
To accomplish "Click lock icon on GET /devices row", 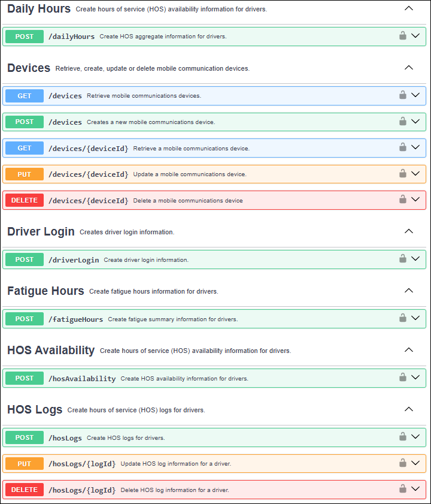I will 403,95.
